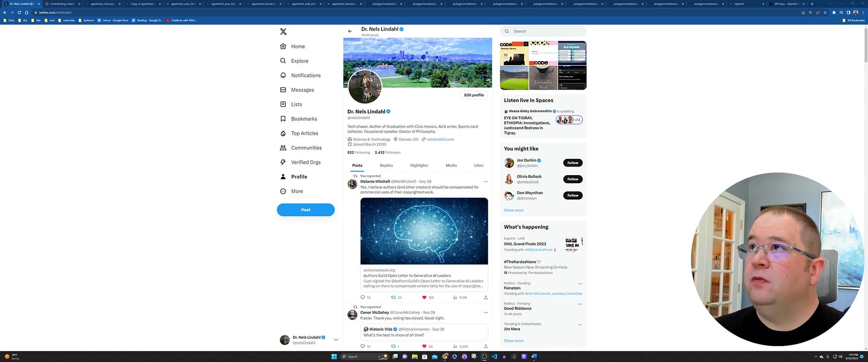
Task: Open Home in the sidebar
Action: 292,47
